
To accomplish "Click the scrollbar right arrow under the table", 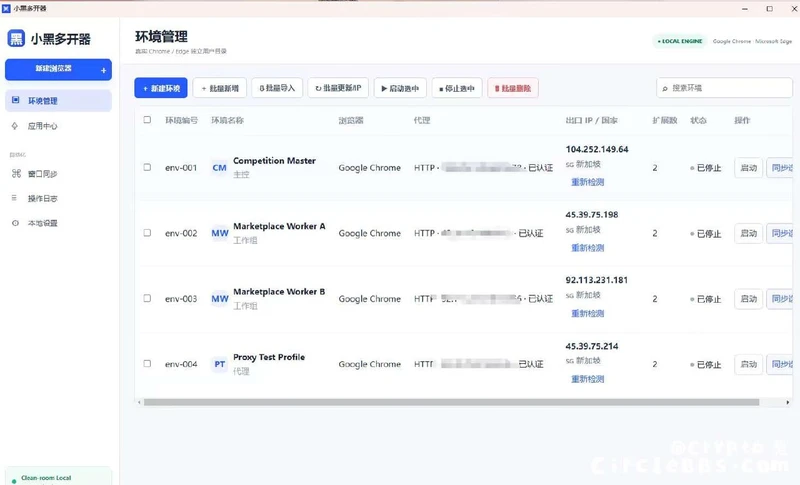I will pos(788,402).
